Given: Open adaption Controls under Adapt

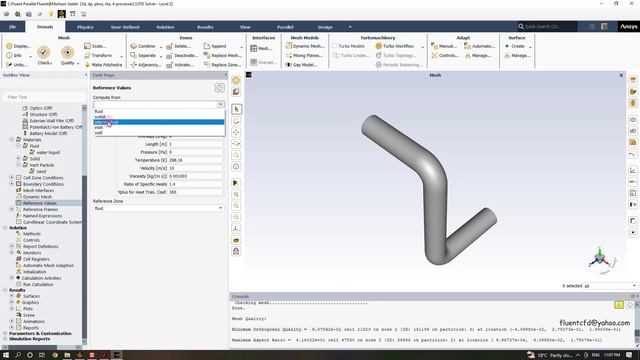Looking at the screenshot, I should [x=445, y=55].
